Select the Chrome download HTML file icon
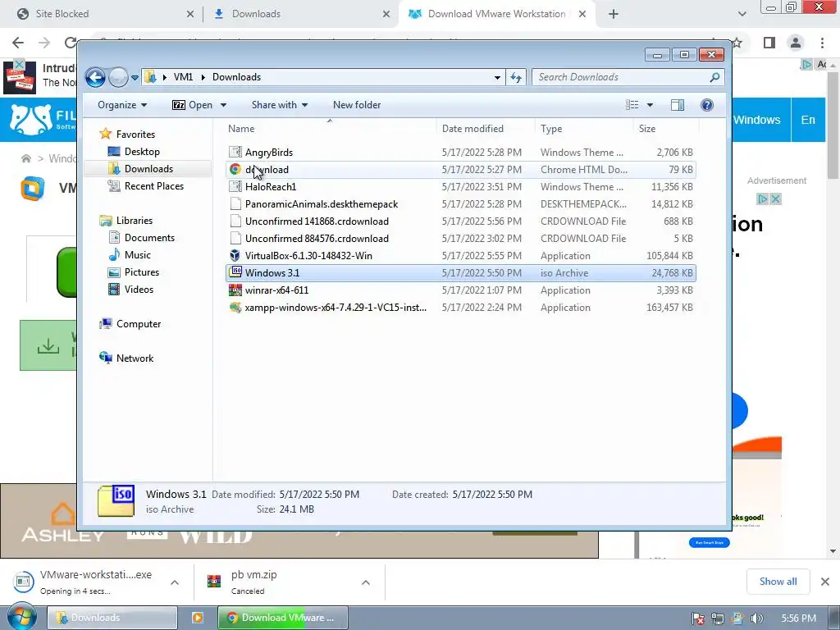Image resolution: width=840 pixels, height=630 pixels. [235, 169]
